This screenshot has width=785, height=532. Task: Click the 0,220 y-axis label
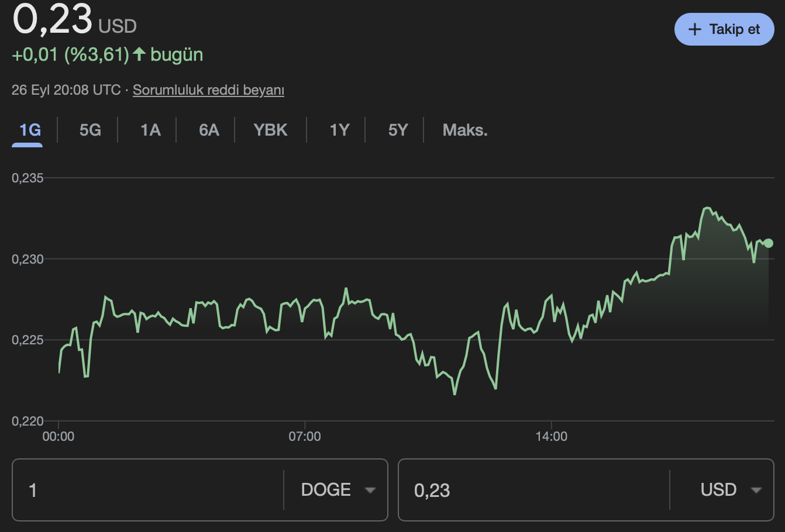coord(27,421)
